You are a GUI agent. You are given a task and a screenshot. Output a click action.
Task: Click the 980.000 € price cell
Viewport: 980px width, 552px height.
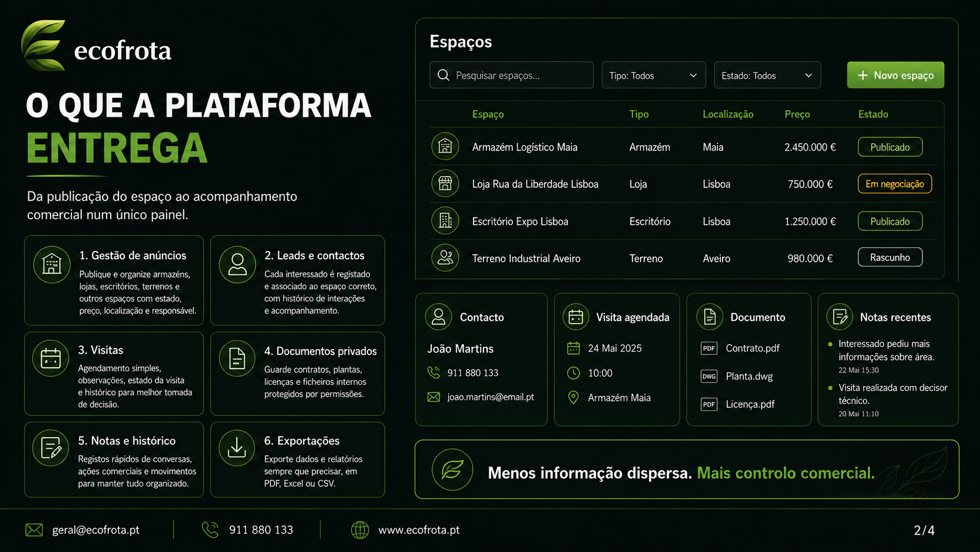[810, 259]
